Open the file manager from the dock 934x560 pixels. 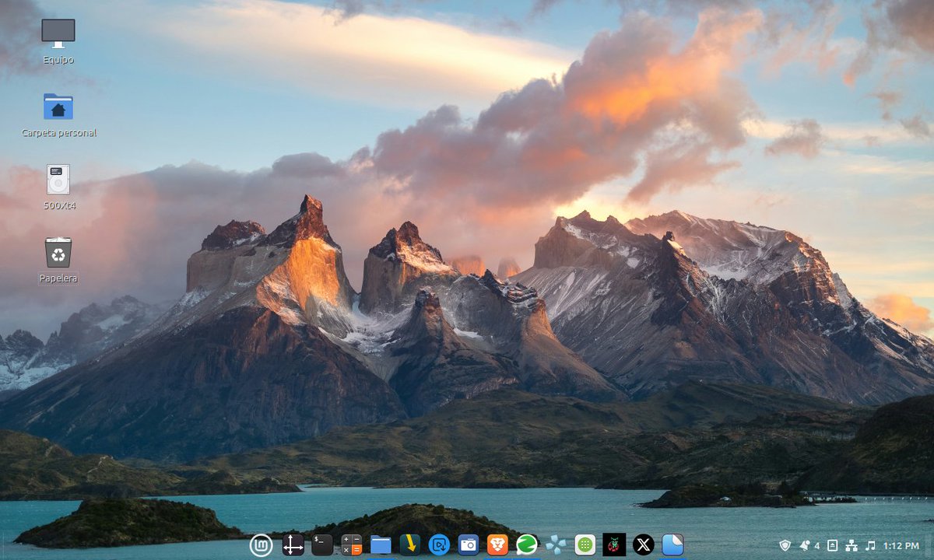coord(380,544)
